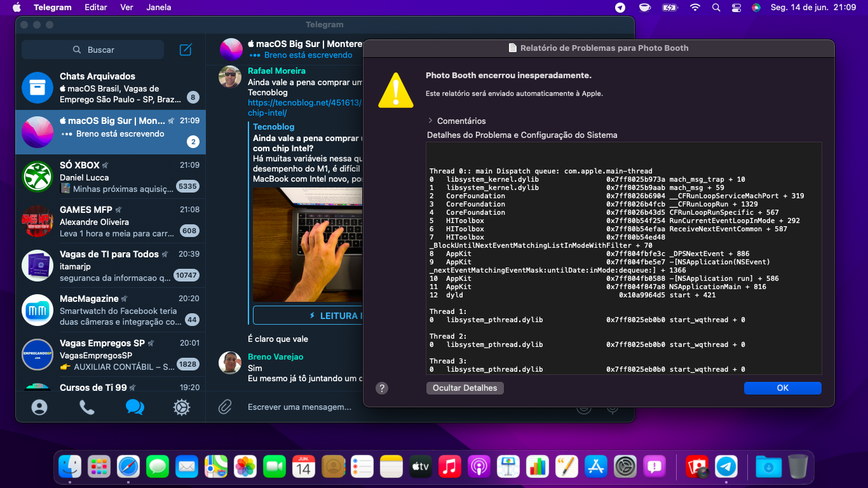Open App Store from the Dock
The height and width of the screenshot is (488, 868).
pos(596,467)
